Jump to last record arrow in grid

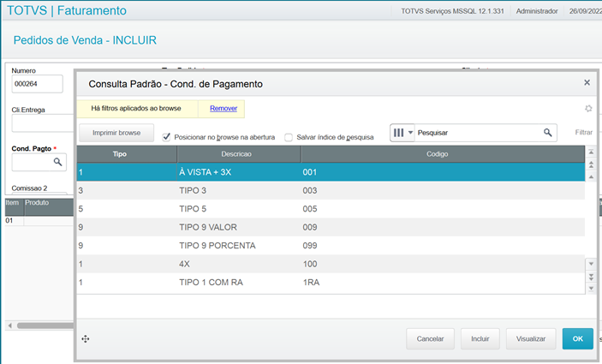[x=591, y=289]
